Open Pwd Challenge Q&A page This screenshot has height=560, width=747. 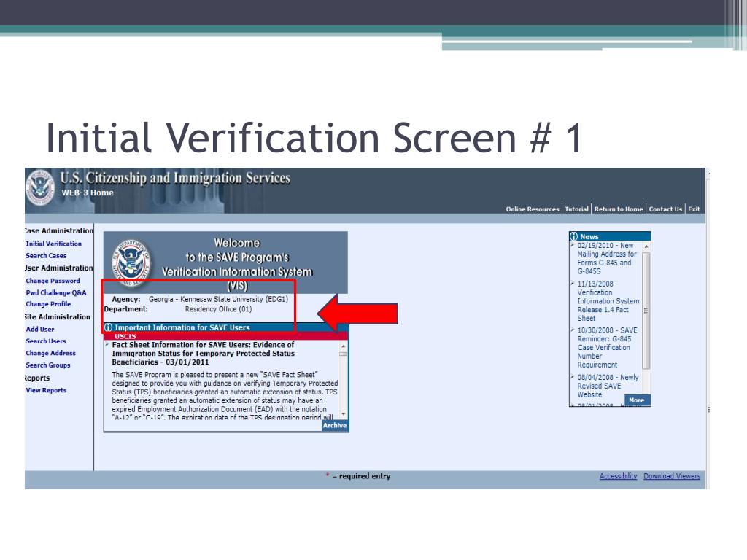(56, 293)
